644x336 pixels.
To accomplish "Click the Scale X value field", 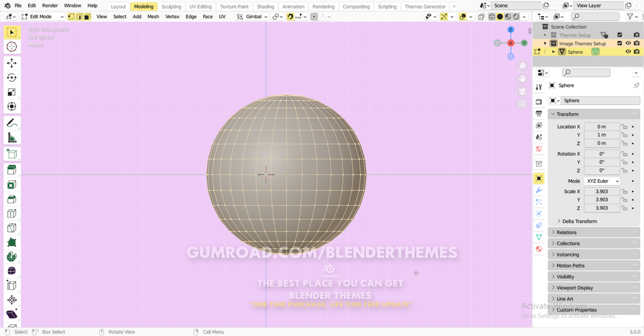I will [x=602, y=192].
